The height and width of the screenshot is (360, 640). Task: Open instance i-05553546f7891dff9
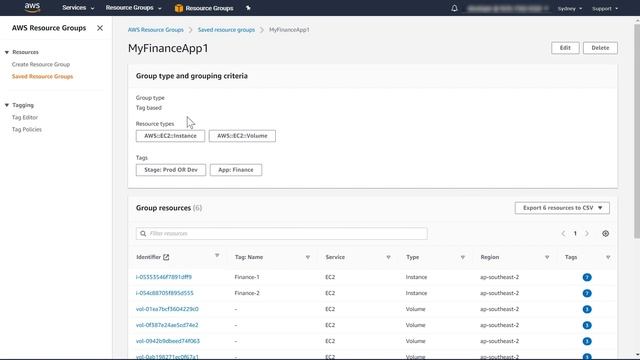[164, 277]
